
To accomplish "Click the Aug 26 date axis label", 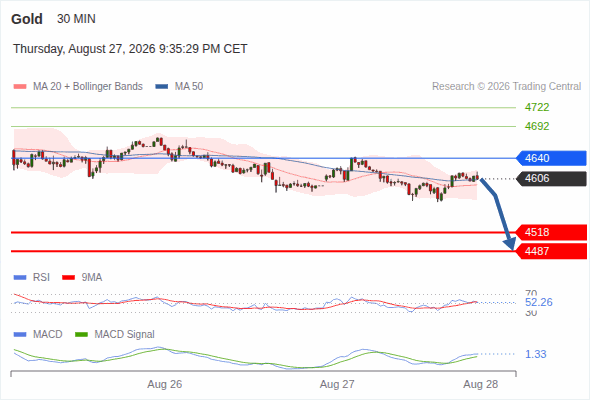I will (x=164, y=385).
